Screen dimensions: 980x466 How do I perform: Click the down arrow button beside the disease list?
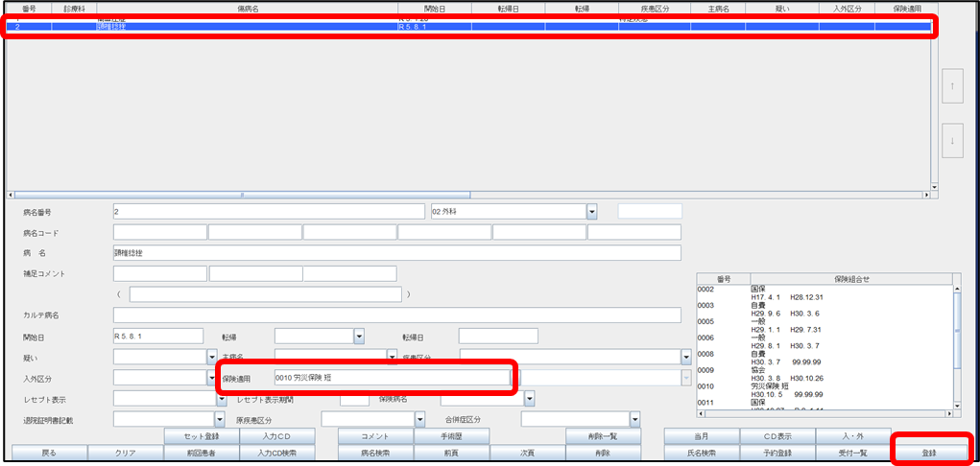click(x=952, y=141)
